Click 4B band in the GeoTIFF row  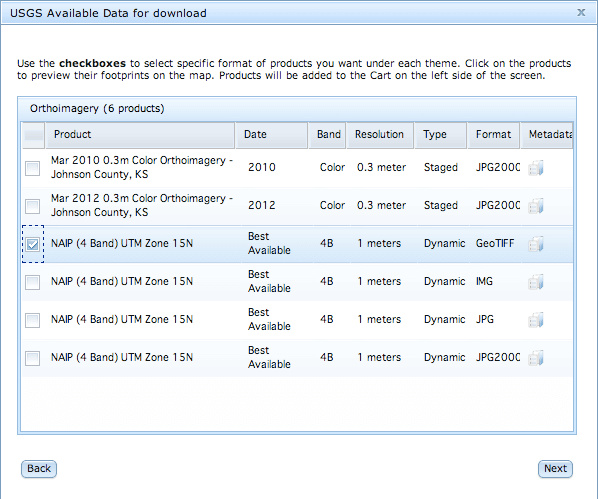click(x=327, y=243)
